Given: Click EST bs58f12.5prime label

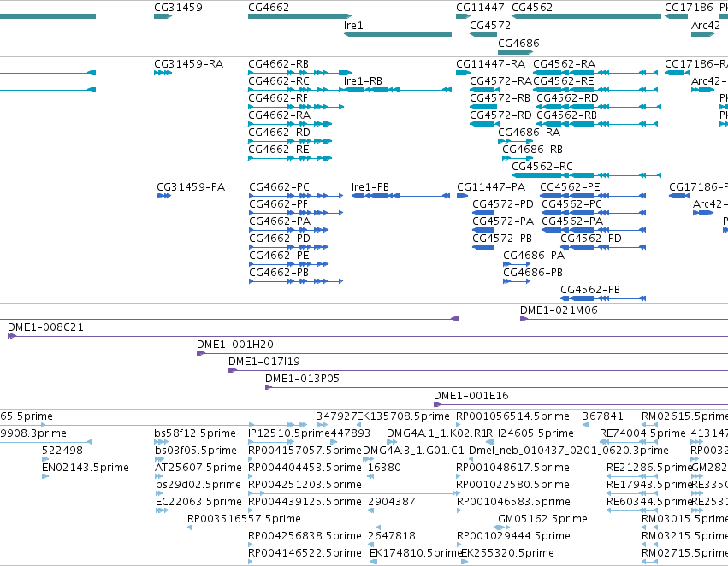Looking at the screenshot, I should point(195,433).
